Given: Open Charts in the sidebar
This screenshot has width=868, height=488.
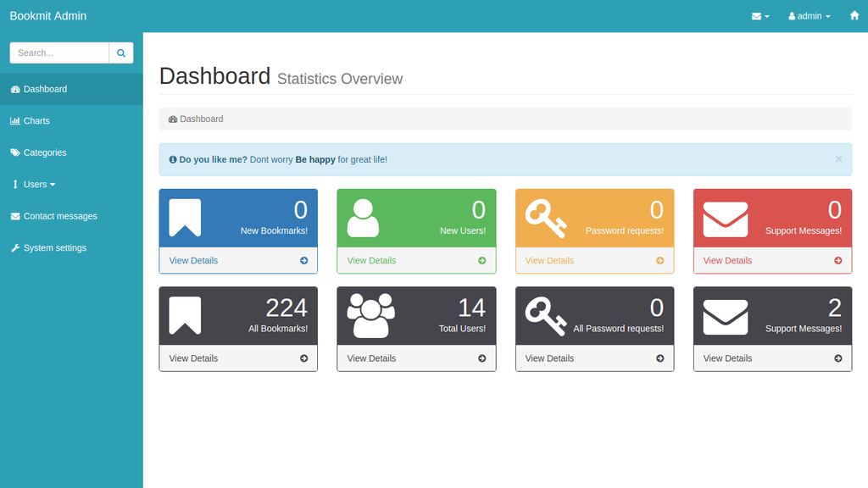Looking at the screenshot, I should click(71, 120).
